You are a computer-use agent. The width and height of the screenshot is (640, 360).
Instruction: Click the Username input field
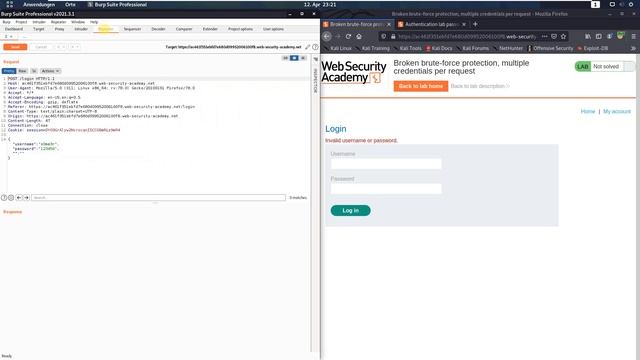click(386, 164)
